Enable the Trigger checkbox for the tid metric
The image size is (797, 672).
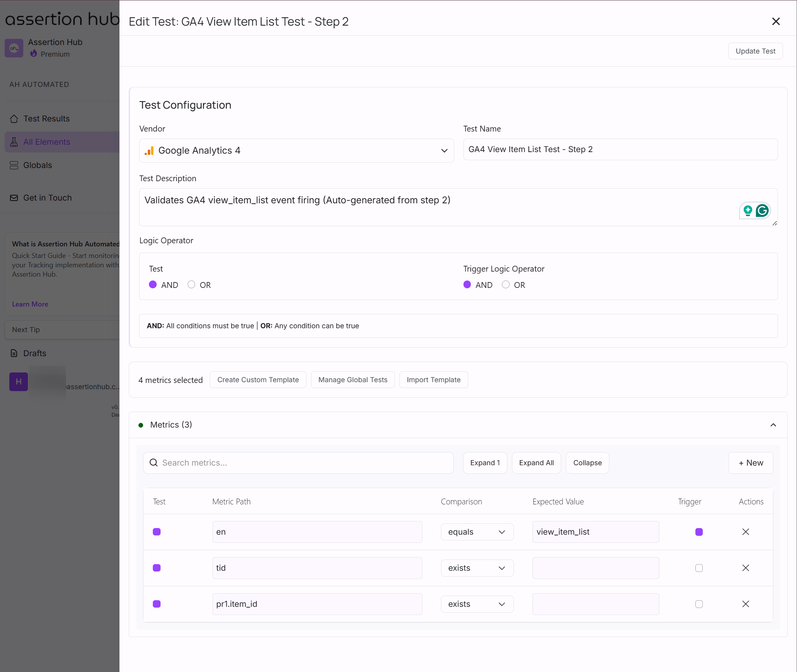click(698, 568)
